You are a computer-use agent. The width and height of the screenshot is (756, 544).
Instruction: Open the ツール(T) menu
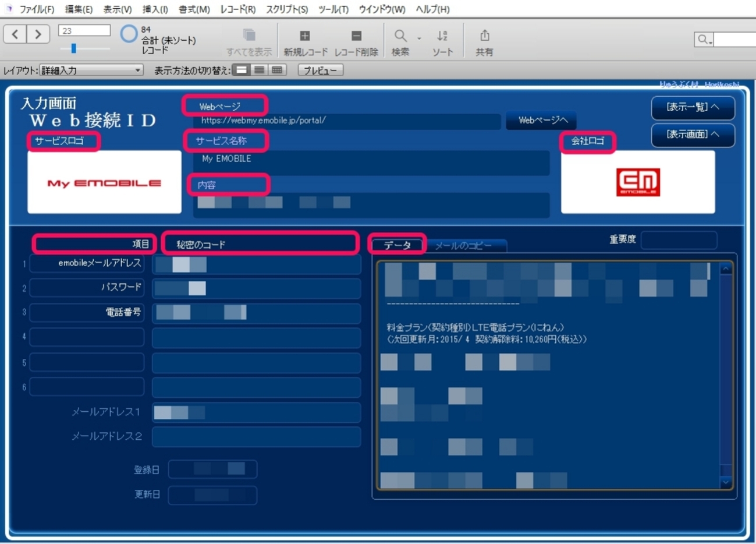(x=333, y=9)
